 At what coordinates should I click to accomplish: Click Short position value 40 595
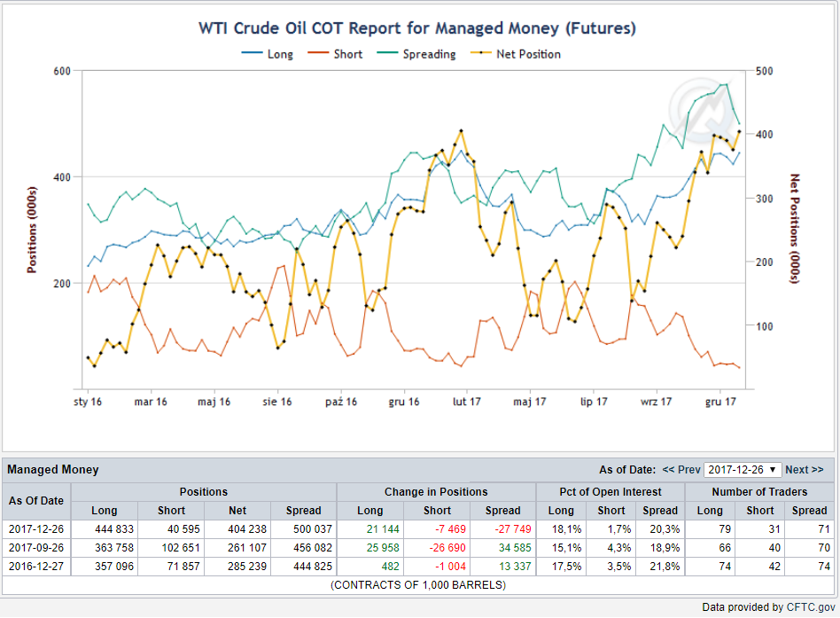click(183, 529)
